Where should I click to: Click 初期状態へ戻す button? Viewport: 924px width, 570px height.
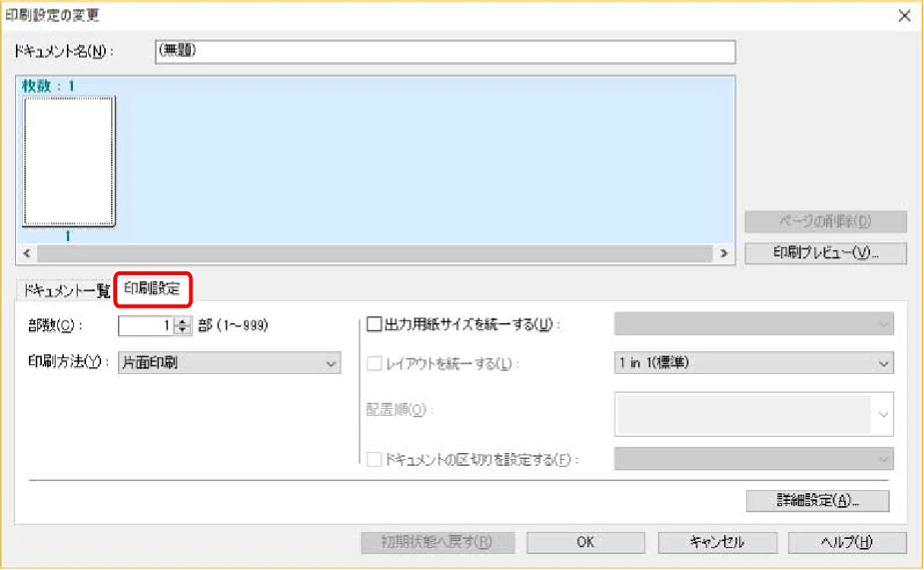(437, 542)
